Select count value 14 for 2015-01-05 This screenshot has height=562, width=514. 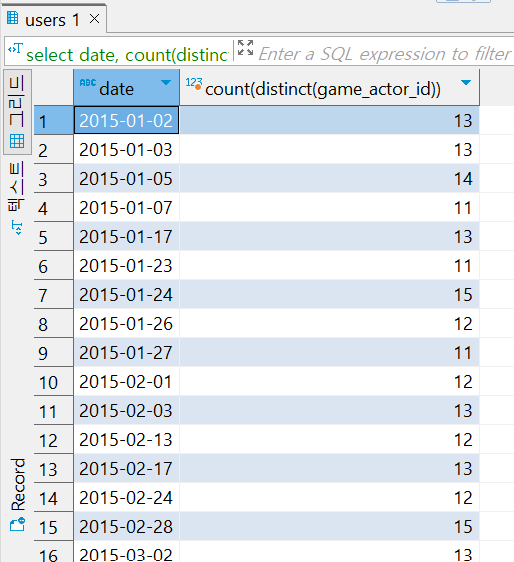(329, 178)
